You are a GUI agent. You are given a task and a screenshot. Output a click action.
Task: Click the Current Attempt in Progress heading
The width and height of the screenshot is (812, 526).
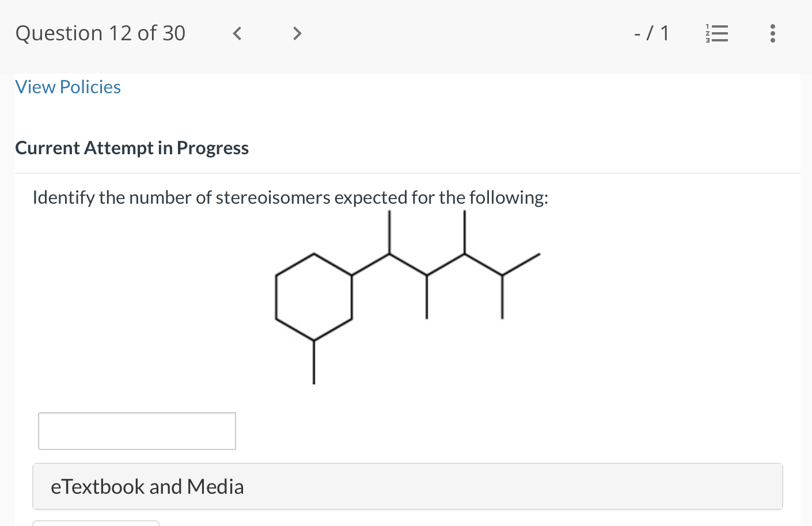pyautogui.click(x=132, y=148)
